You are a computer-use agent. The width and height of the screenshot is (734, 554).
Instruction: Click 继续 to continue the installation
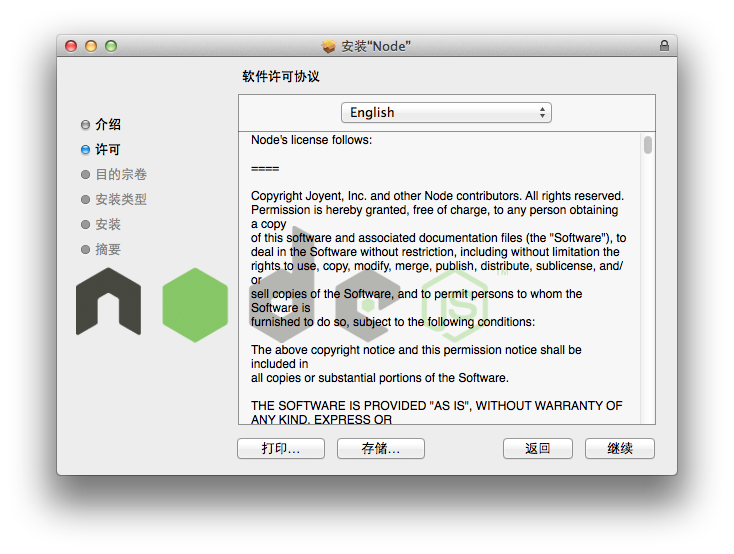pyautogui.click(x=620, y=448)
